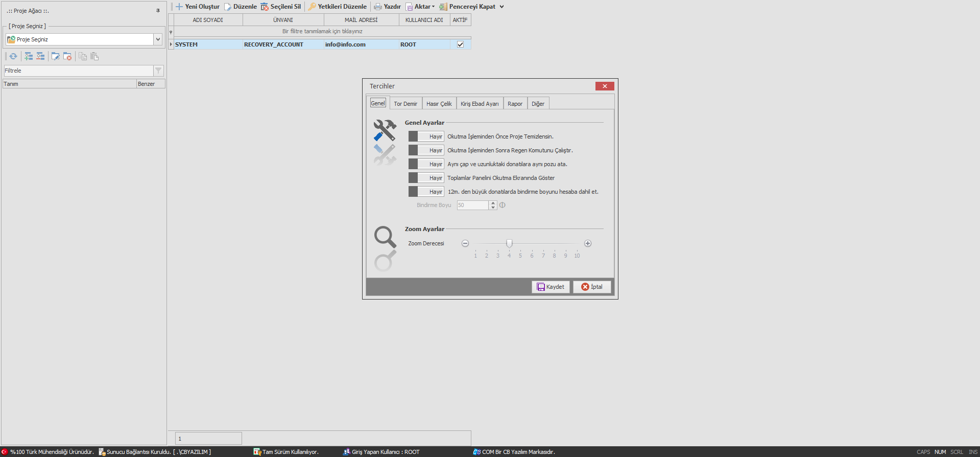
Task: Click the add tree node icon
Action: pyautogui.click(x=29, y=56)
